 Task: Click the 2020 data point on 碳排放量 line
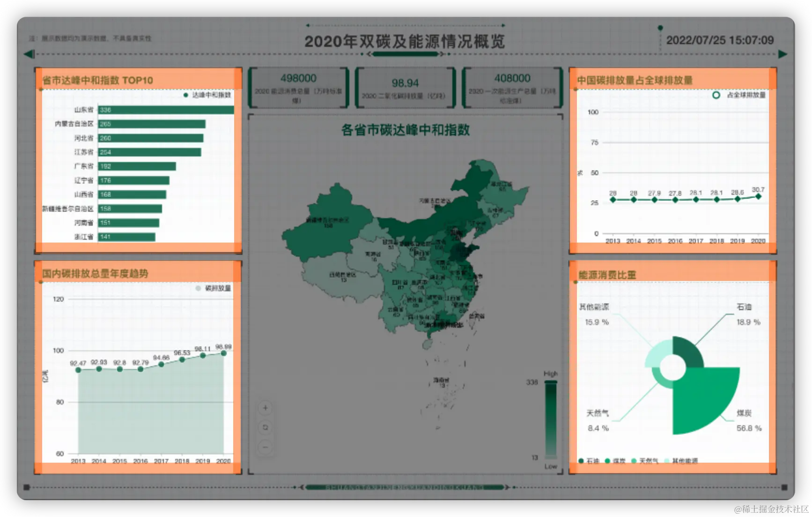click(x=224, y=352)
